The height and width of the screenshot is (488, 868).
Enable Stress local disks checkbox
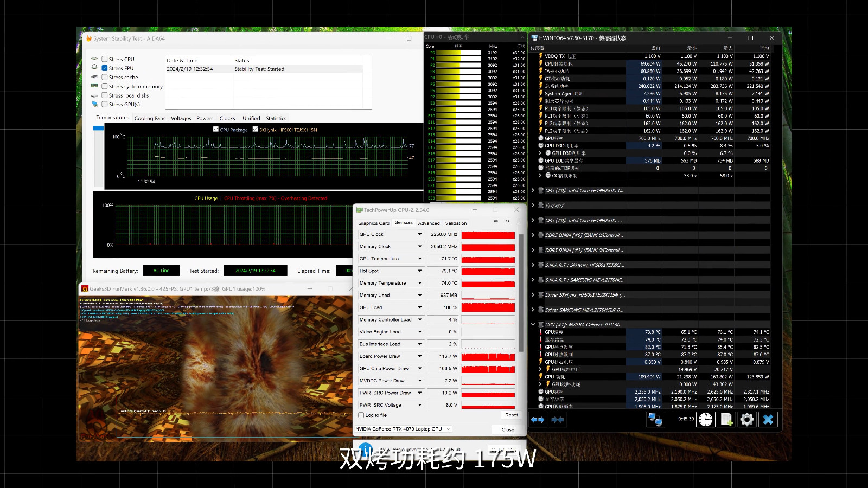coord(105,95)
